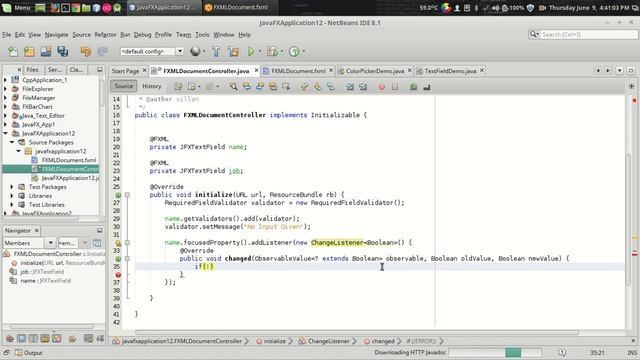Click the Uncomment icon in editor toolbar

(x=427, y=87)
